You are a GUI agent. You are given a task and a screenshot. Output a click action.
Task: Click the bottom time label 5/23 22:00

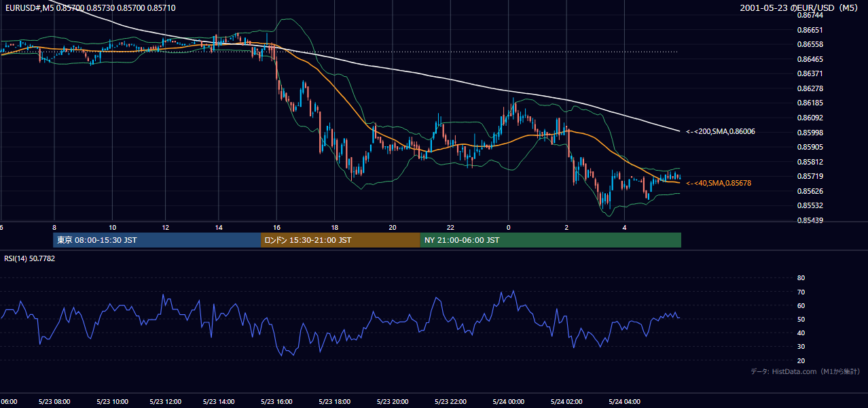[x=450, y=401]
